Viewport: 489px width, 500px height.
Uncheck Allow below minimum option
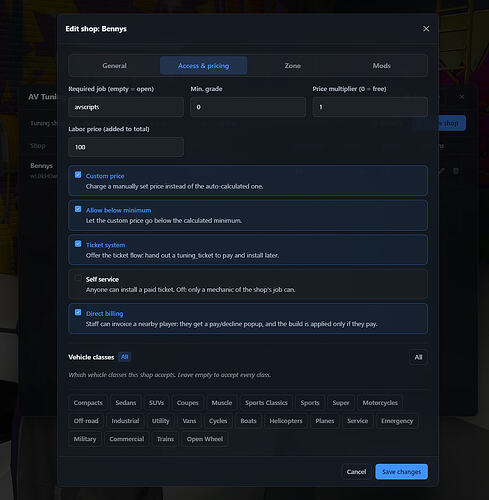click(78, 209)
